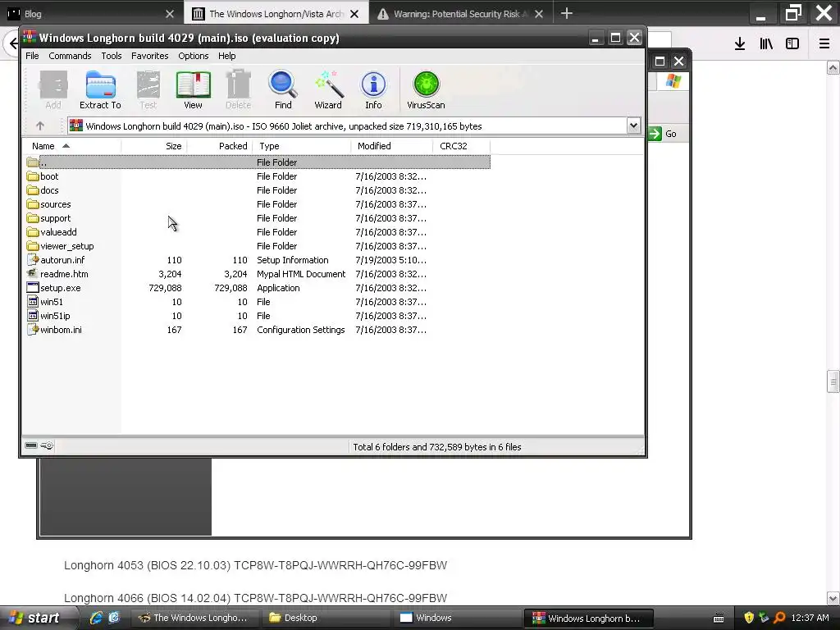Click the browser scrollbar down arrow
840x630 pixels.
(x=833, y=598)
